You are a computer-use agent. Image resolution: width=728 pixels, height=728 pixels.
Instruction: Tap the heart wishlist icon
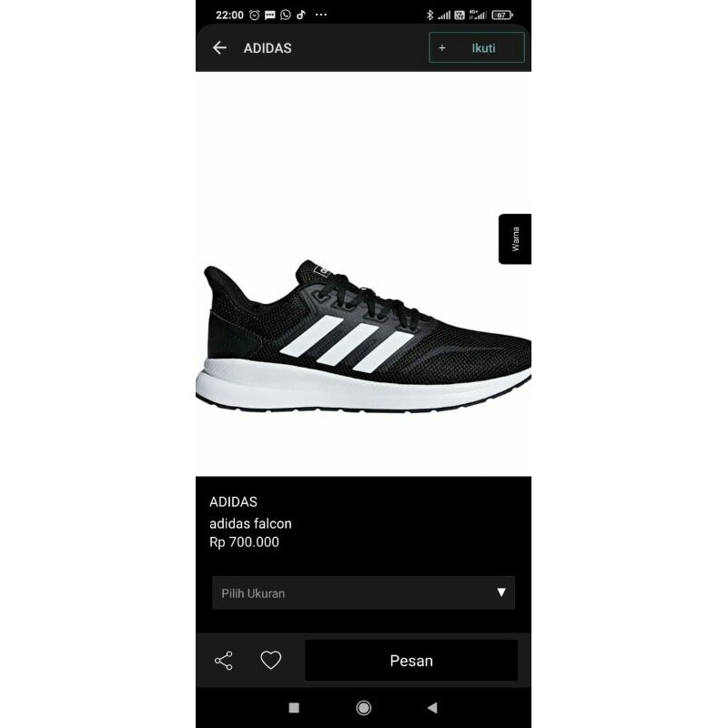(x=270, y=660)
